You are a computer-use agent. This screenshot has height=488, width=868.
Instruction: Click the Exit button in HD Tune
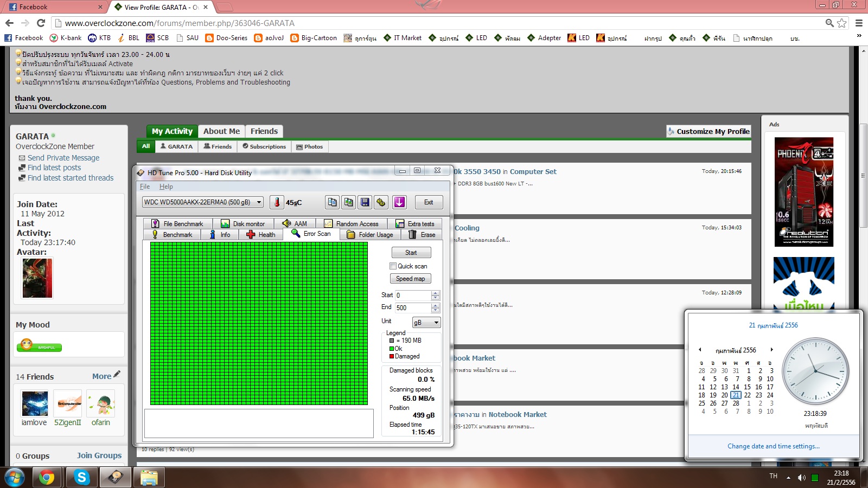click(429, 202)
